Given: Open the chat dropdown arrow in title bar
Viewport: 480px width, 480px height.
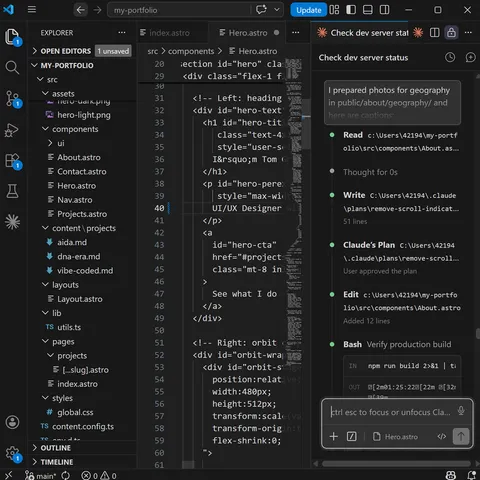Looking at the screenshot, I should [277, 10].
